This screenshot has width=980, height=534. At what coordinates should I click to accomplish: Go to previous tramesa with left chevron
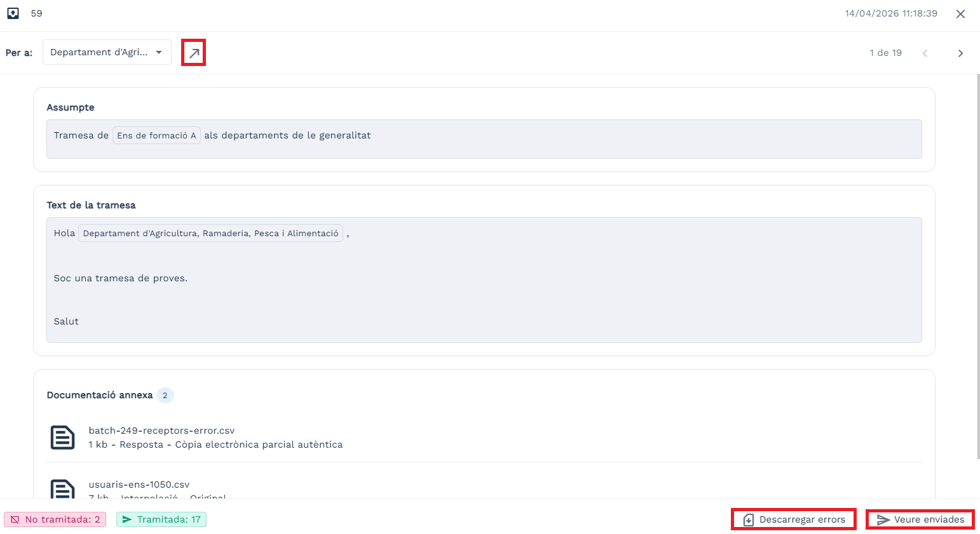pos(925,53)
